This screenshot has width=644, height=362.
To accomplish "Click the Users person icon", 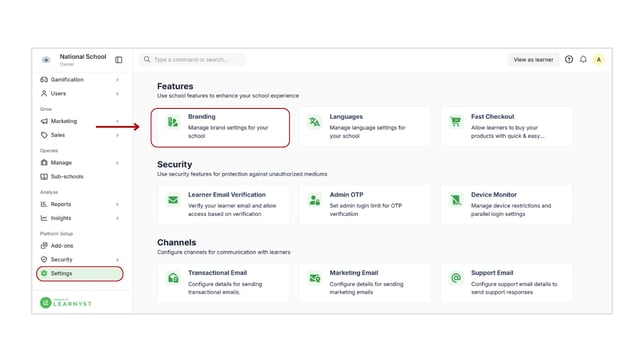I will 44,94.
